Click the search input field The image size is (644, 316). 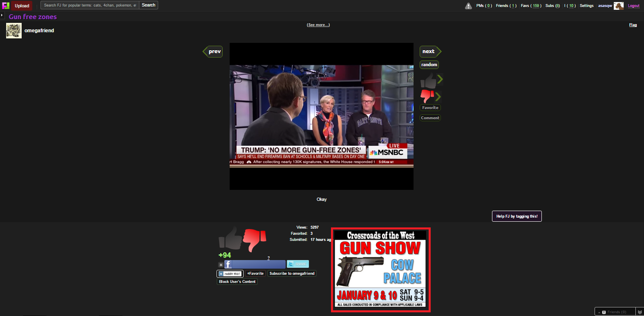(x=89, y=5)
